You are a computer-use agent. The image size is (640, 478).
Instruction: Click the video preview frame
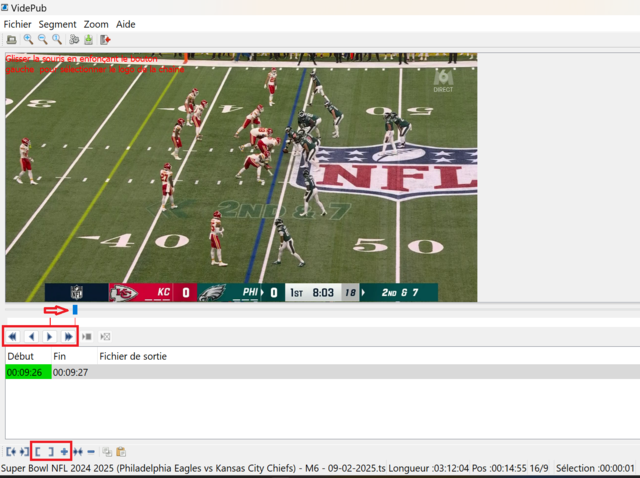tap(241, 177)
